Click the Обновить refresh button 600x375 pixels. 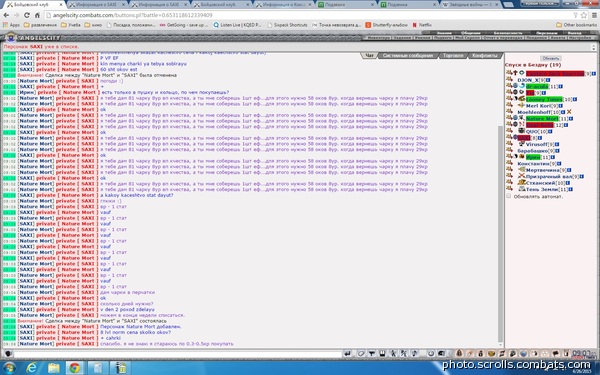click(551, 58)
